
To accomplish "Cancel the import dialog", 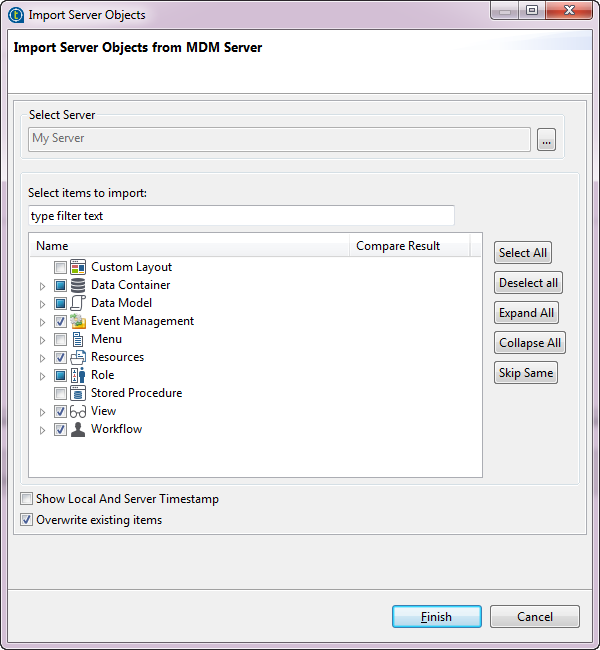I will 534,616.
